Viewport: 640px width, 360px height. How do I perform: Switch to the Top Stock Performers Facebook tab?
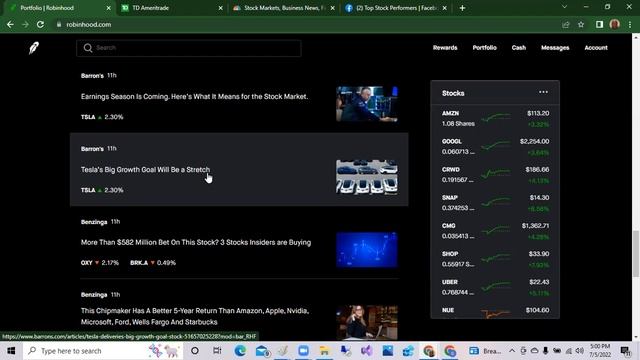pos(396,8)
